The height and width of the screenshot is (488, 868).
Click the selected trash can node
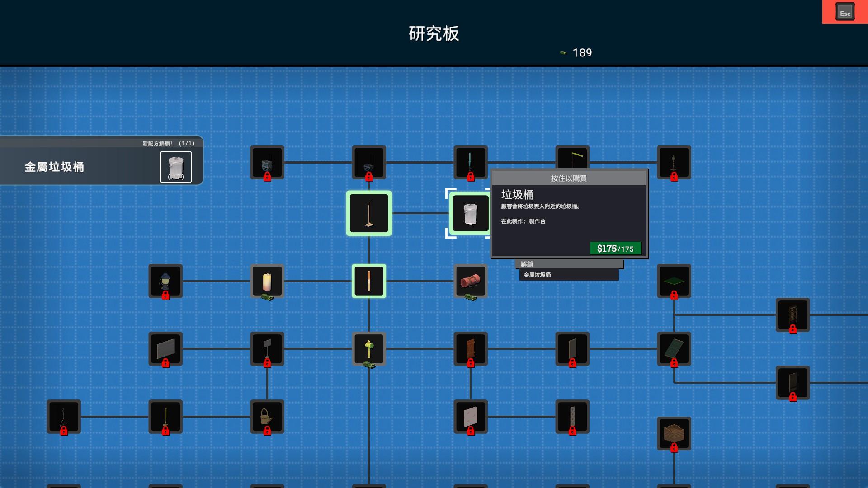click(470, 213)
